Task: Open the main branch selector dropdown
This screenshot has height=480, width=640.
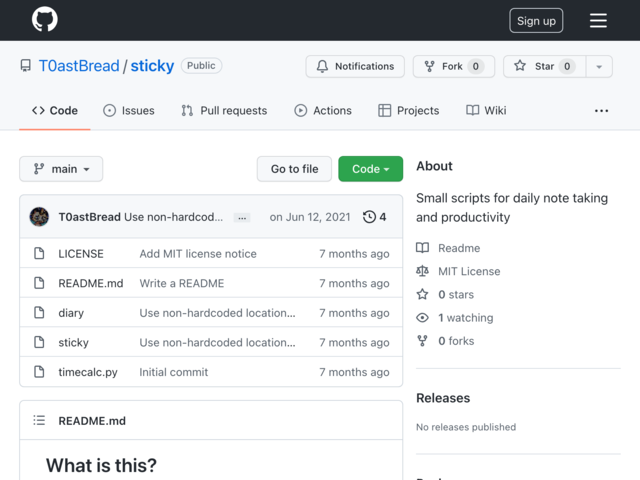Action: (61, 169)
